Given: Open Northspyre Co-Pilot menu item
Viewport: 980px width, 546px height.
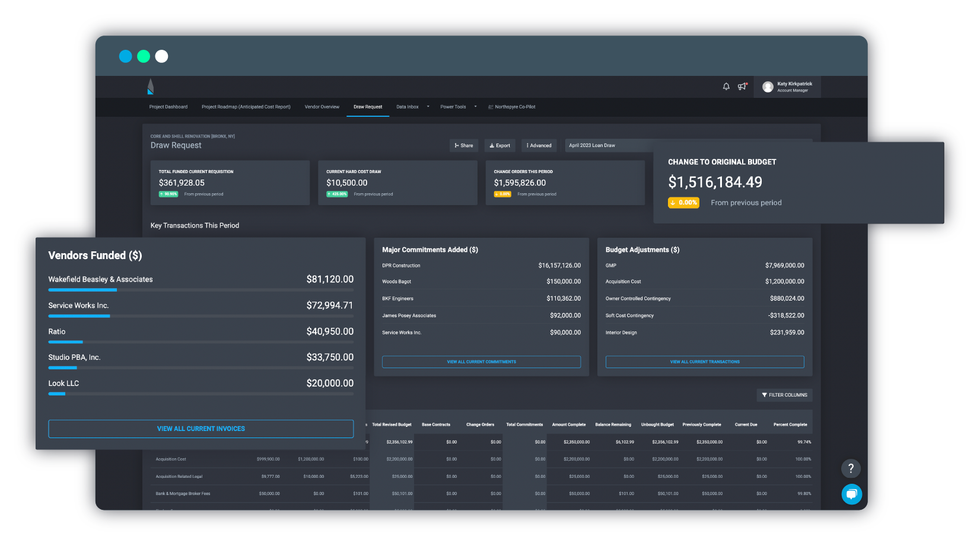Looking at the screenshot, I should pos(511,107).
